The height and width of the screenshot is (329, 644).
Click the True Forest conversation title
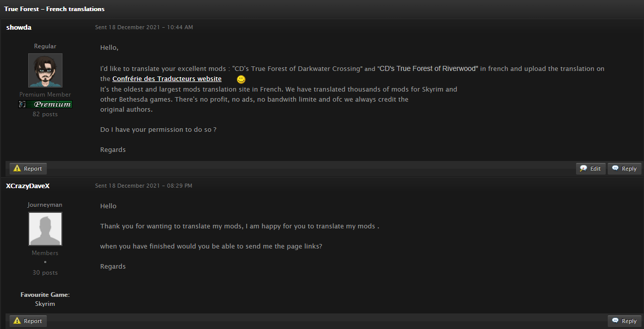pos(54,9)
